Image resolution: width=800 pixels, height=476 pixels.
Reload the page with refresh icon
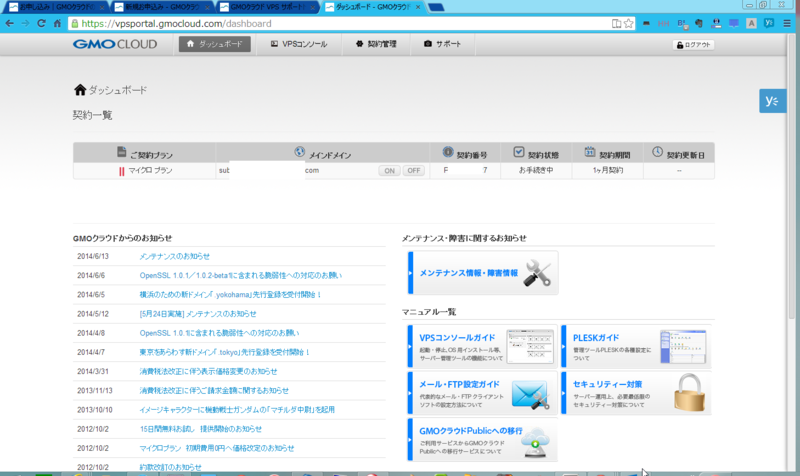pyautogui.click(x=41, y=23)
